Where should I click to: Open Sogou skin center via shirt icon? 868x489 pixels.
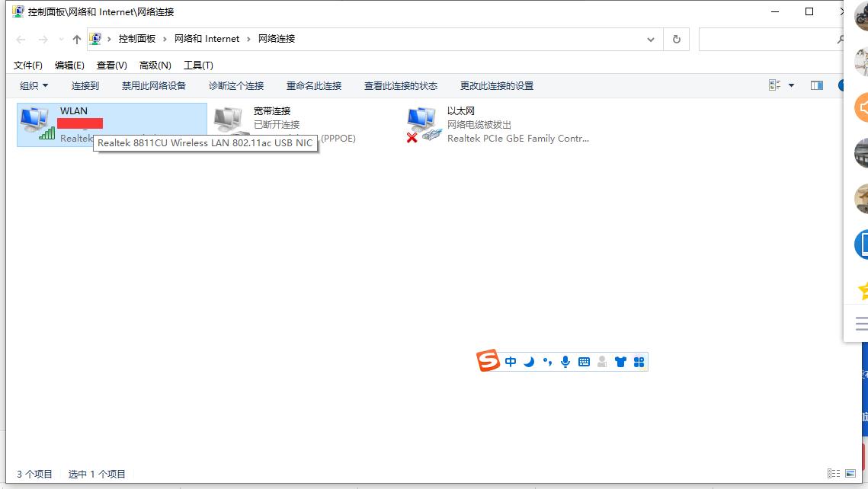pos(620,361)
